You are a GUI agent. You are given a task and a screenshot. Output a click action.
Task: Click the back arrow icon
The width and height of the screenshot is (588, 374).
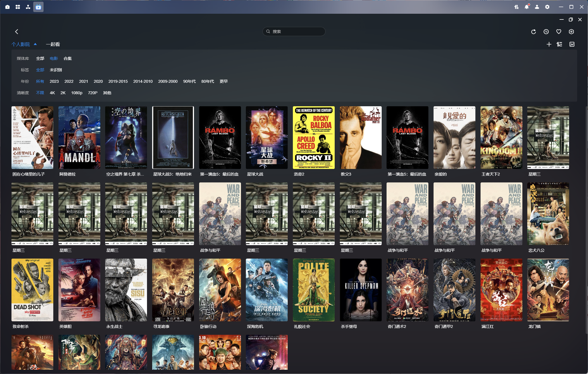tap(17, 32)
